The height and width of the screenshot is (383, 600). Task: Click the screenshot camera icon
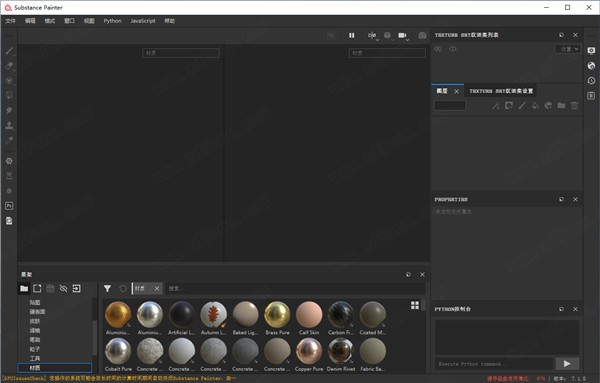(422, 35)
